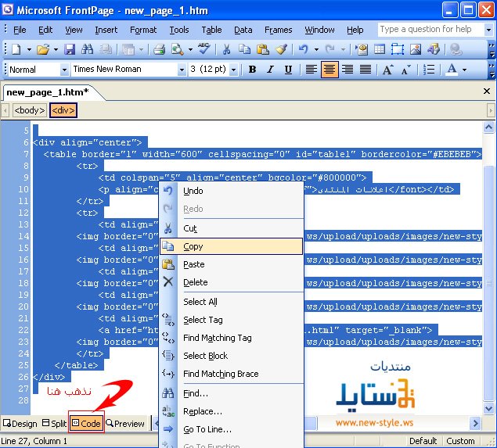Expand the Undo history dropdown arrow
The width and height of the screenshot is (497, 448).
pos(316,49)
